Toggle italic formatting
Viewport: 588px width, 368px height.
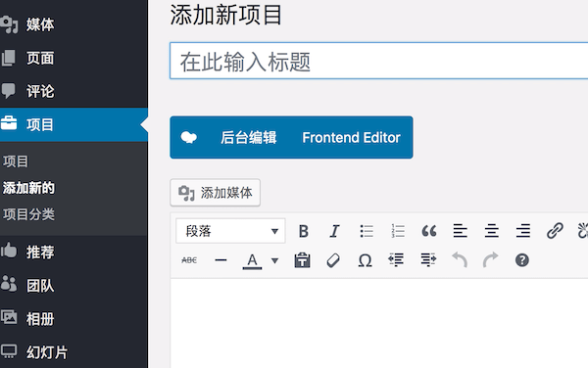point(334,231)
